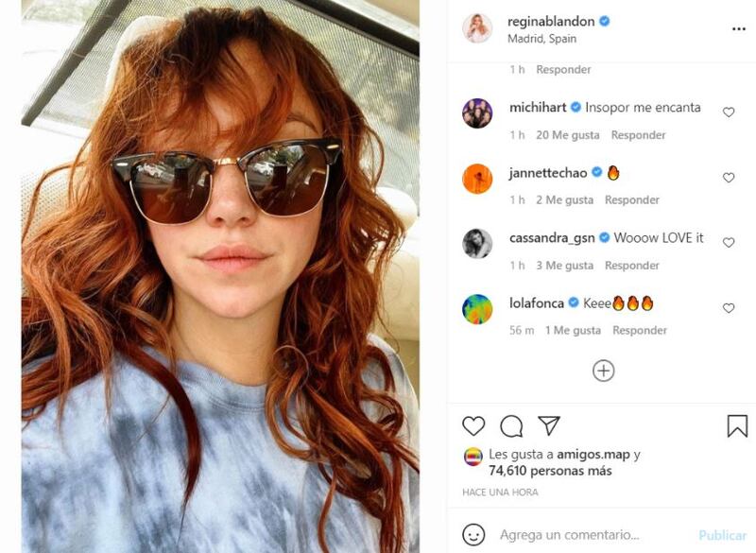Click the Publicar button

722,535
